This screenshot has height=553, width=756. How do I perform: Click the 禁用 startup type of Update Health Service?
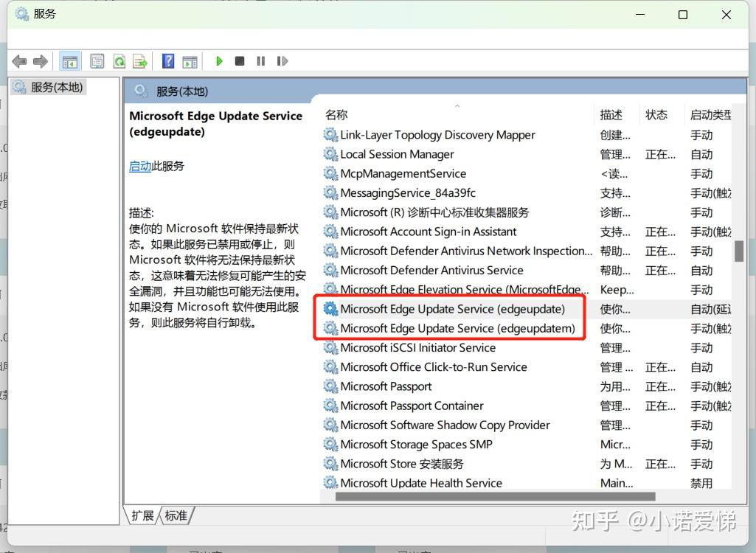pos(701,483)
